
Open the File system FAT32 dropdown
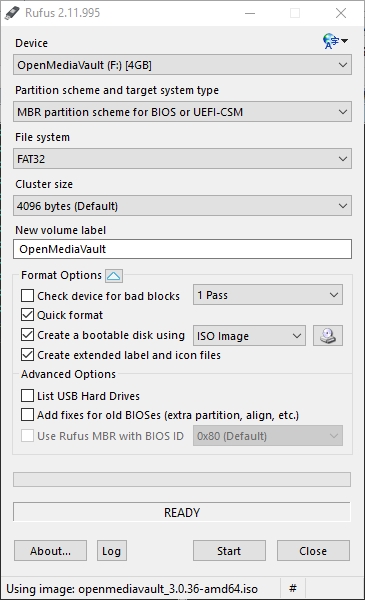coord(182,159)
